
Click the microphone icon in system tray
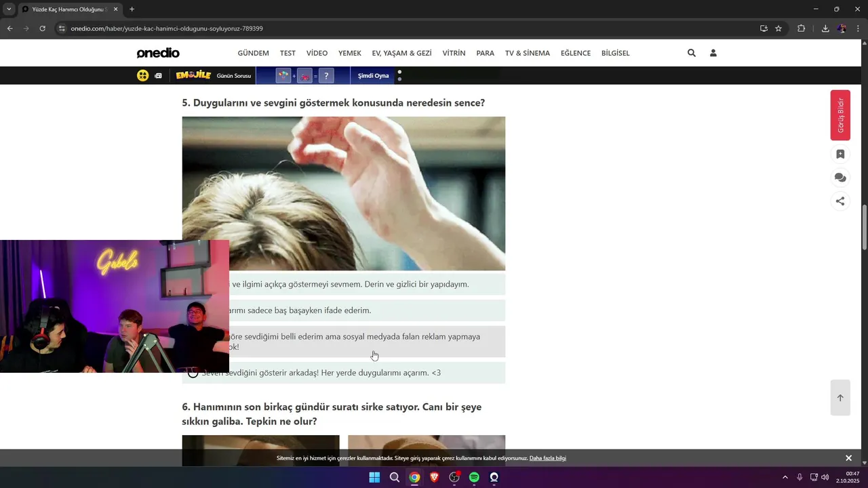click(800, 477)
